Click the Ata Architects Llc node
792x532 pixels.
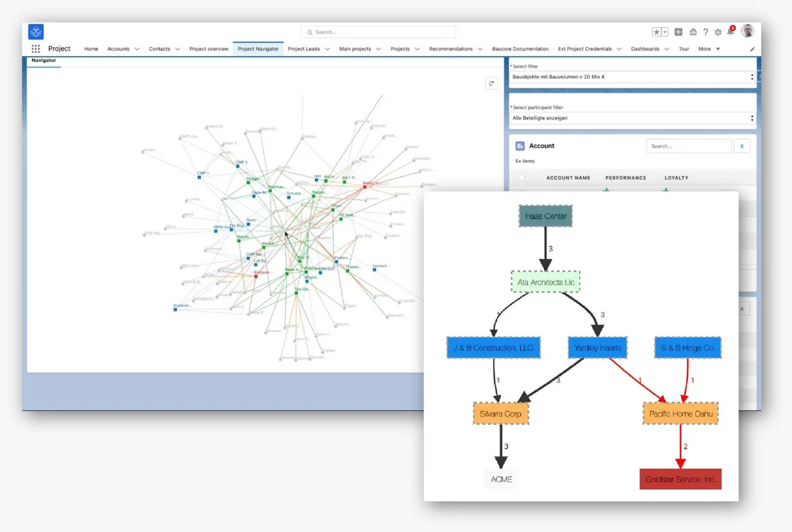pyautogui.click(x=546, y=282)
